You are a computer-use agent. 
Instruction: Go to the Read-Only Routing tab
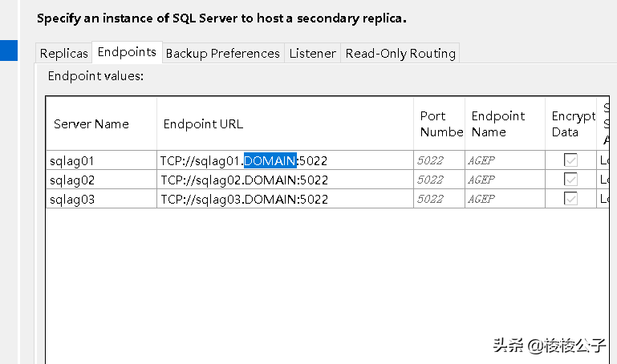click(400, 53)
